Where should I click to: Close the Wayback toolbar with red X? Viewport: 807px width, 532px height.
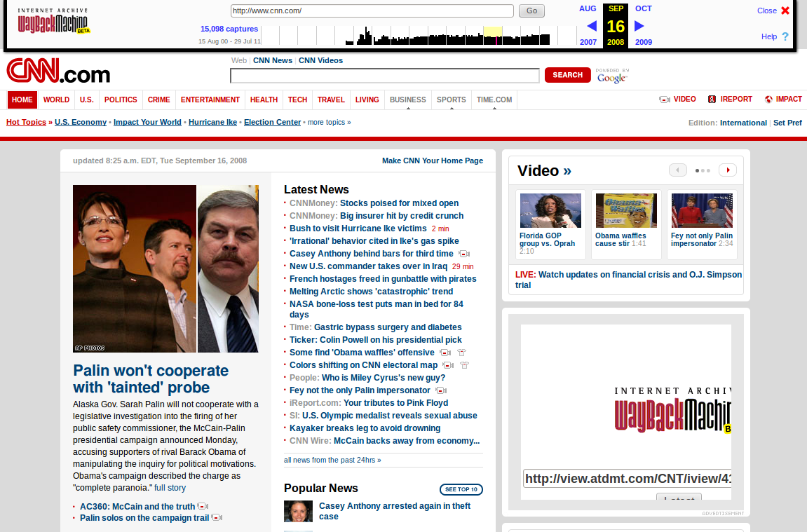785,11
